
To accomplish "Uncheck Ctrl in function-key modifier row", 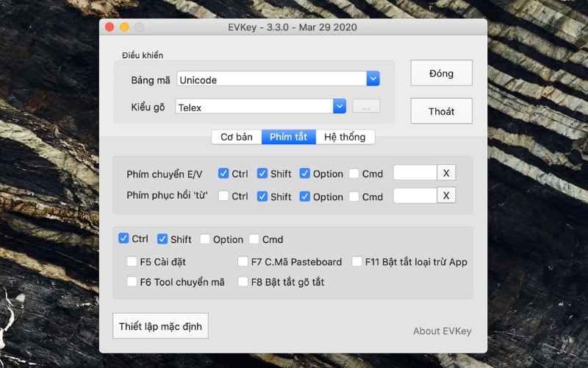I will click(x=123, y=238).
